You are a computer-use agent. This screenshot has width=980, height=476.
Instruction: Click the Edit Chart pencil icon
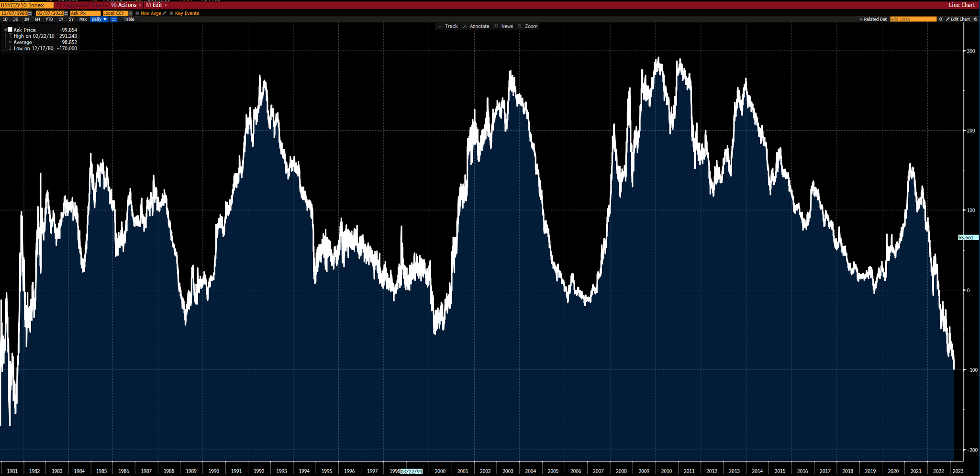[x=948, y=19]
